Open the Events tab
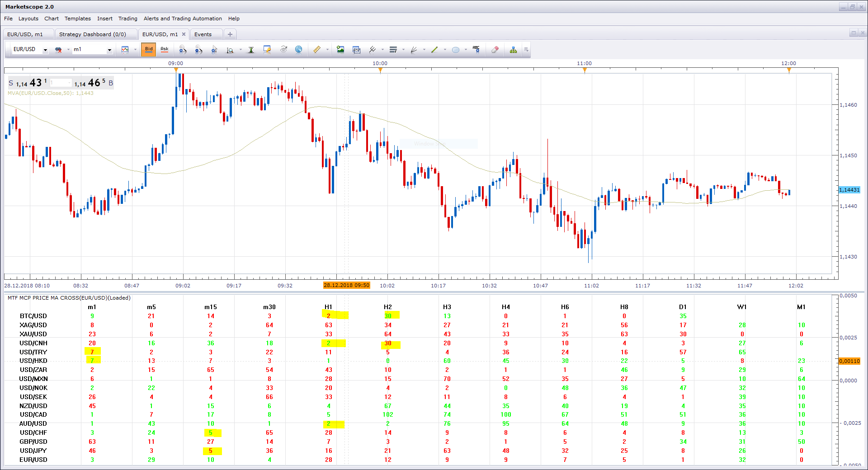 (203, 34)
